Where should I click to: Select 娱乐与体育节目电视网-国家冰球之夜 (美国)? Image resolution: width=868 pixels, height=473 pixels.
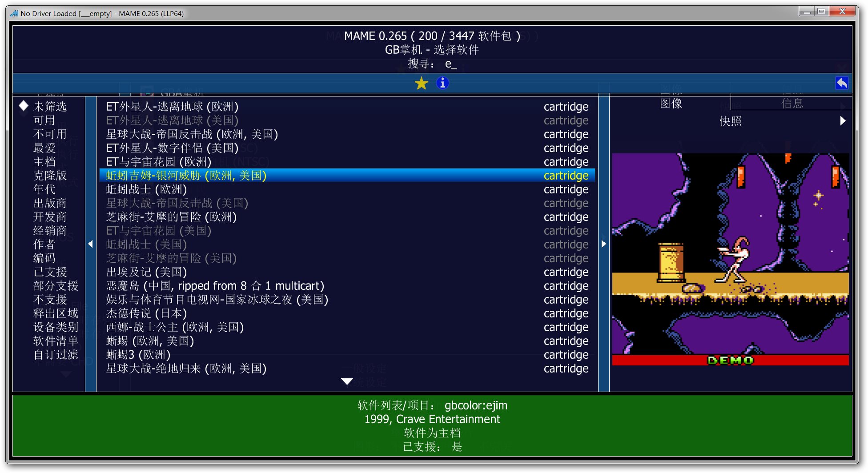347,300
